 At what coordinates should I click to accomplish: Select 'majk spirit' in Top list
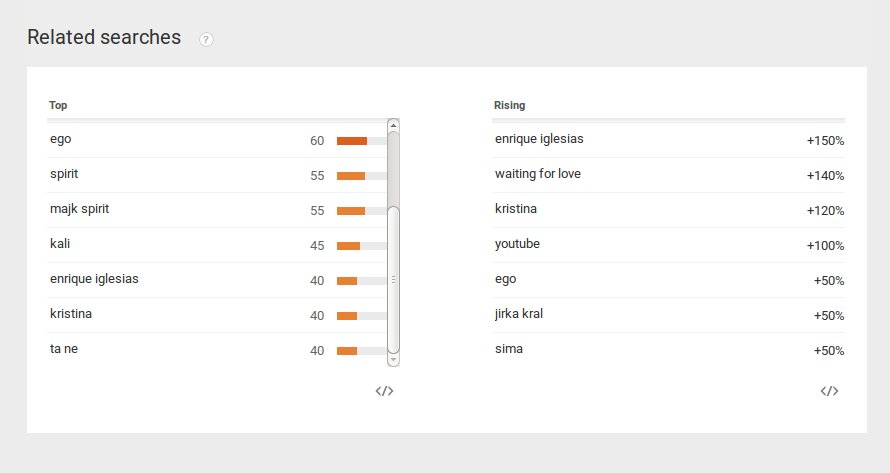click(79, 209)
